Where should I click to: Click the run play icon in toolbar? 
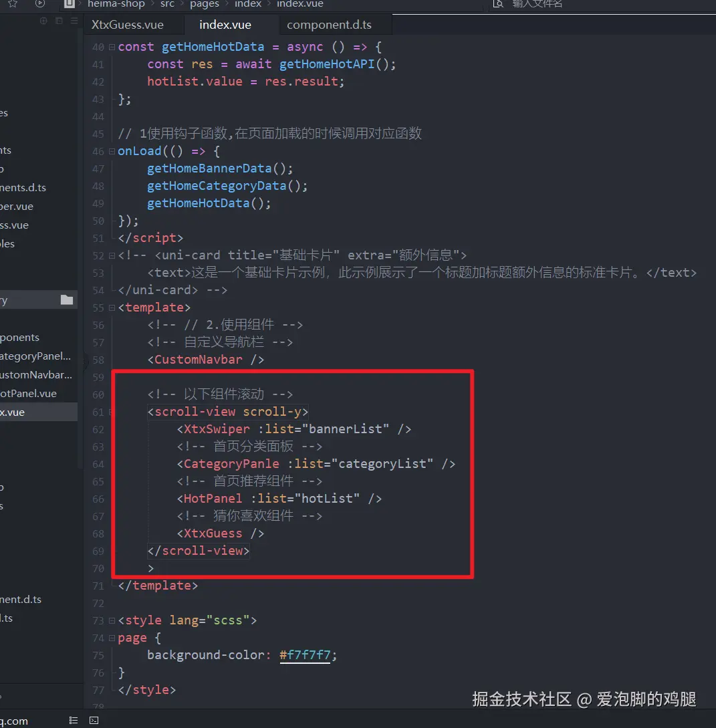pyautogui.click(x=40, y=4)
